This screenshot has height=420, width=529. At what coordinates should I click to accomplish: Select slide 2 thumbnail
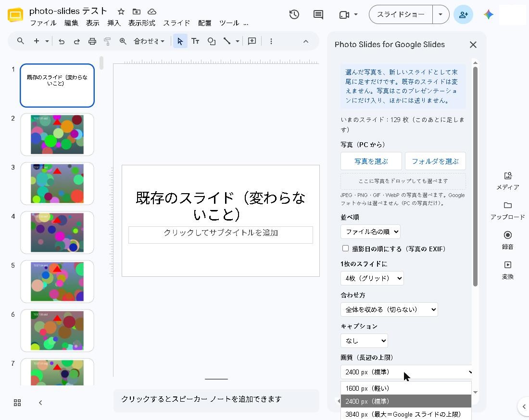57,135
